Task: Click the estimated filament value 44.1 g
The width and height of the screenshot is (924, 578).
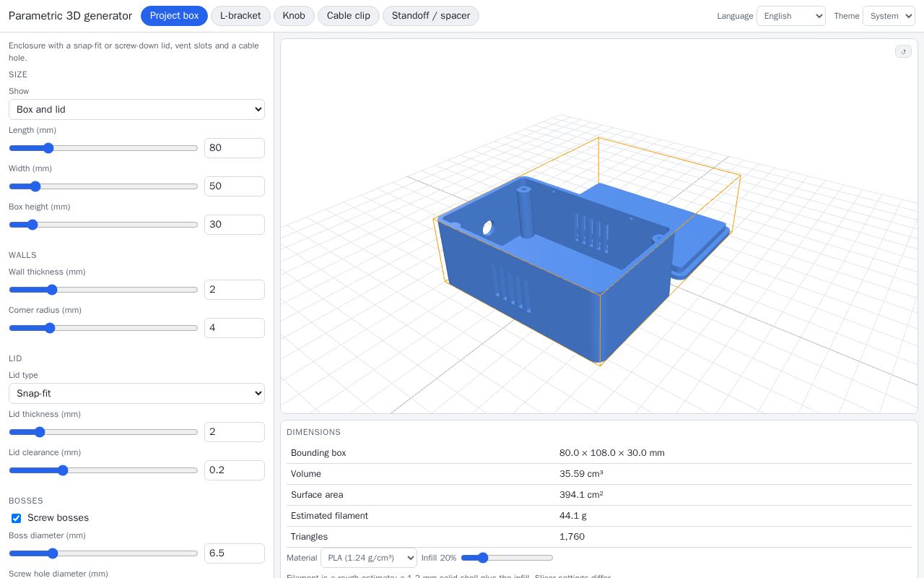Action: click(x=573, y=516)
